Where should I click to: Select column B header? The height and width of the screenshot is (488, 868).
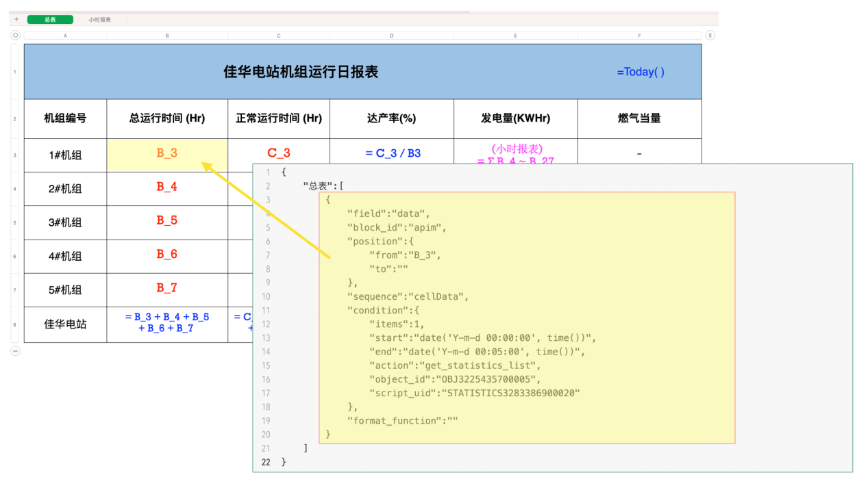pos(167,35)
